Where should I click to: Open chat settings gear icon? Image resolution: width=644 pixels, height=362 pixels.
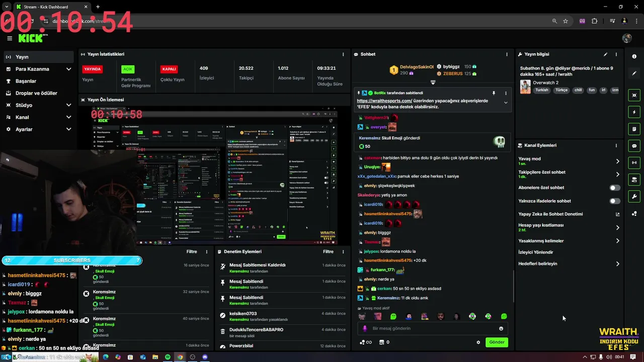tap(478, 342)
